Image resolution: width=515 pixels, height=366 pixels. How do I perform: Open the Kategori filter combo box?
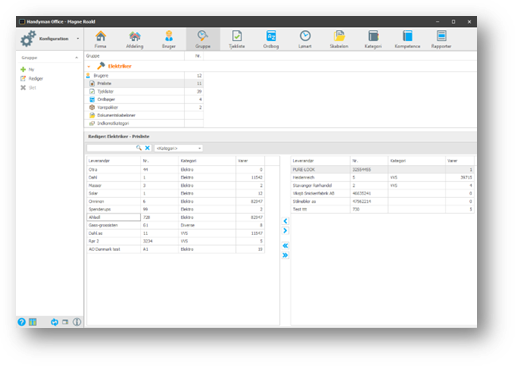click(179, 148)
